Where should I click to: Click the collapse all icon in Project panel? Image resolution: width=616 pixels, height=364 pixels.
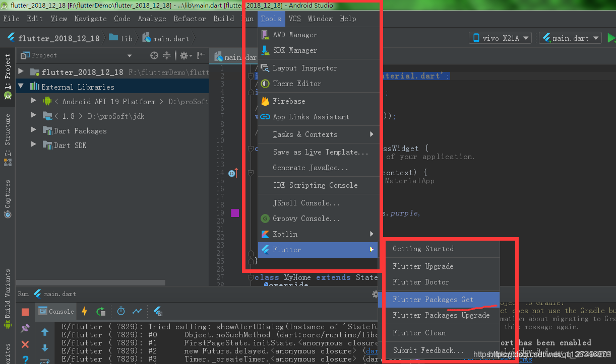pyautogui.click(x=167, y=55)
